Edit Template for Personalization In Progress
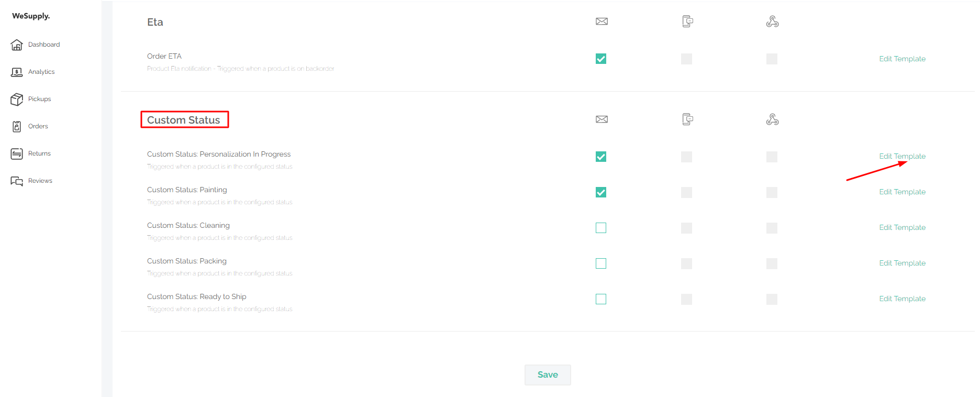 (x=902, y=156)
